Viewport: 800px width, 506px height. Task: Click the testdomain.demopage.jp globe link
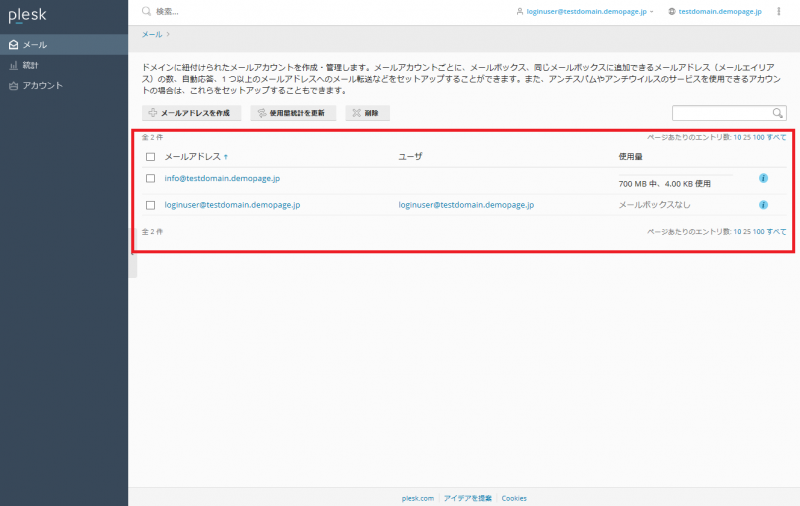(714, 11)
